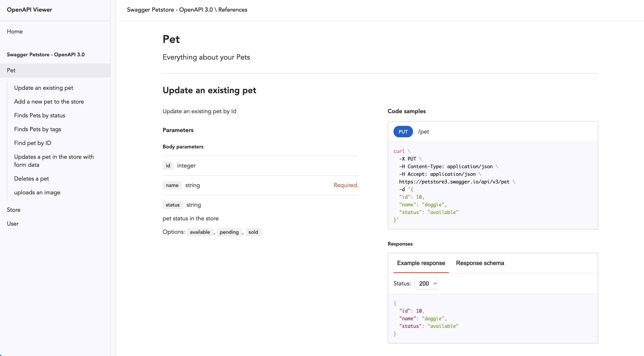Select the available status option pill
This screenshot has height=356, width=644.
tap(200, 232)
